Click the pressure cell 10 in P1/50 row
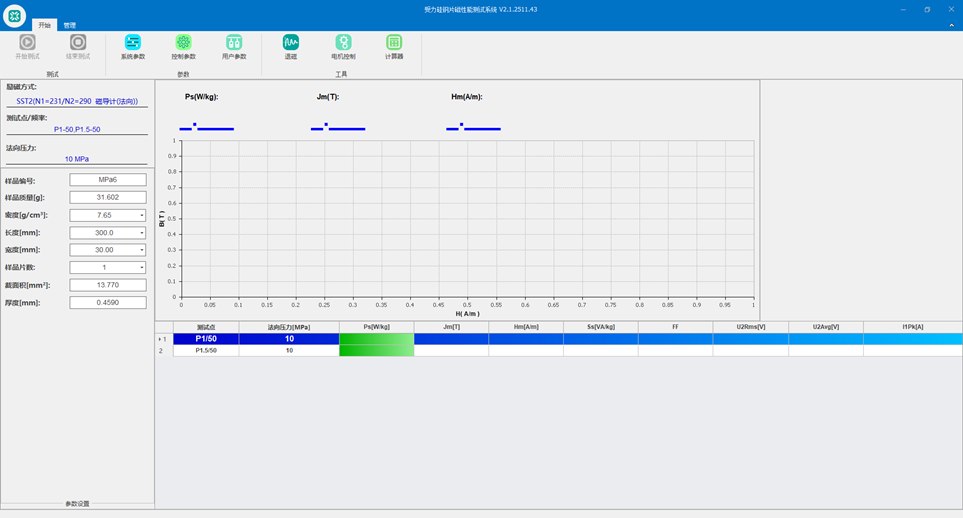 (289, 339)
